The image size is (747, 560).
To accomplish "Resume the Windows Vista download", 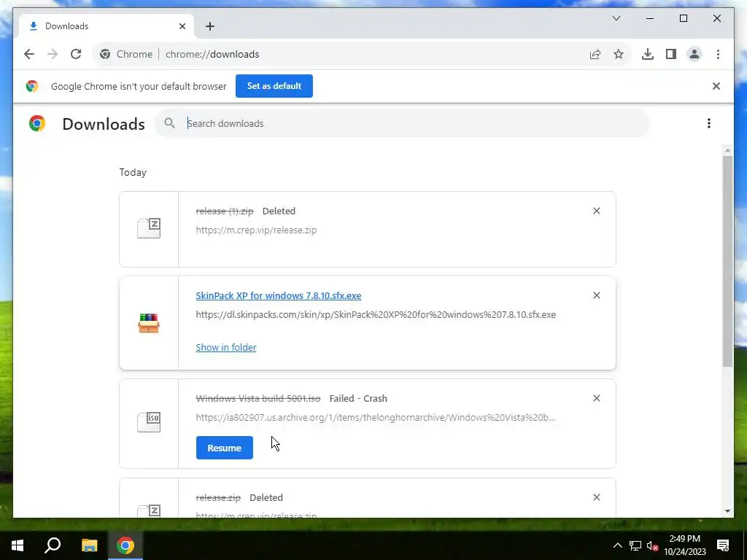I will click(x=225, y=448).
